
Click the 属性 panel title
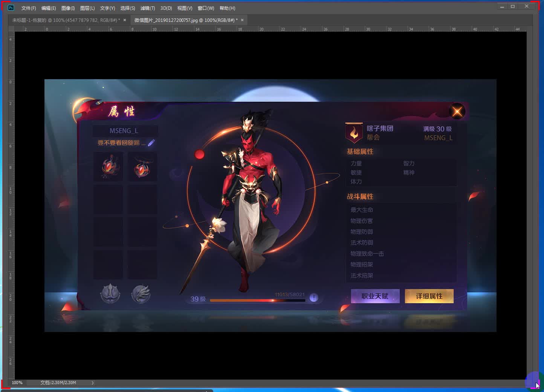[x=122, y=111]
